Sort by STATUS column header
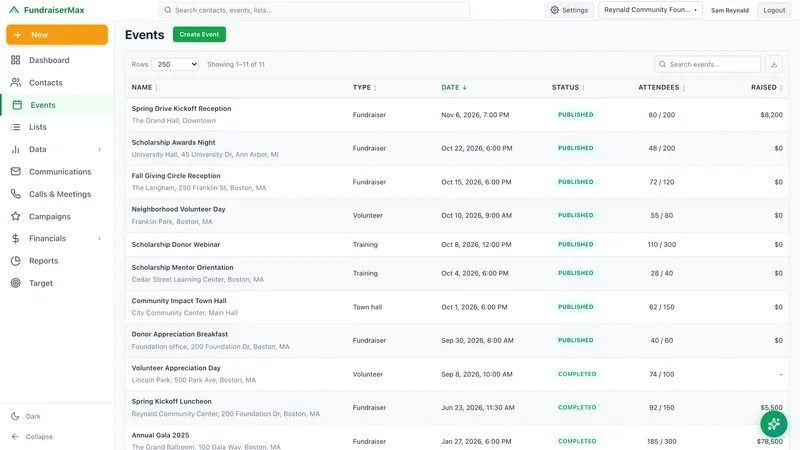The image size is (800, 450). pos(568,87)
